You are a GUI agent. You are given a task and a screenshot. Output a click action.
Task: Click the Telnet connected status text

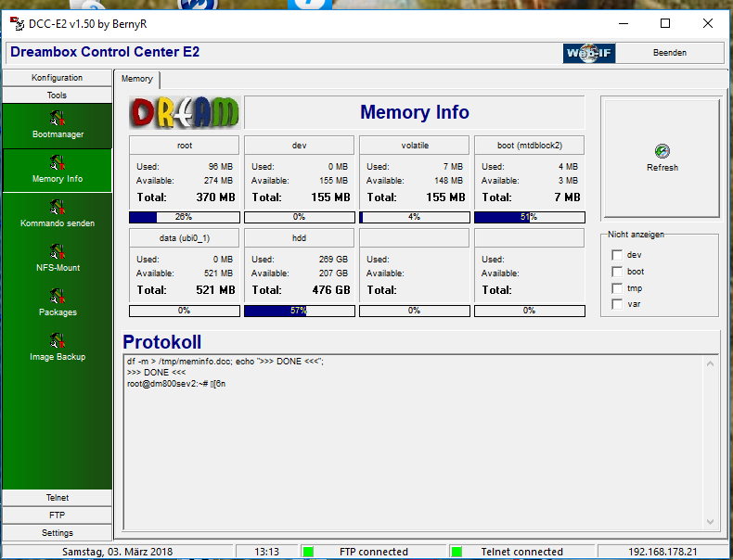click(521, 552)
